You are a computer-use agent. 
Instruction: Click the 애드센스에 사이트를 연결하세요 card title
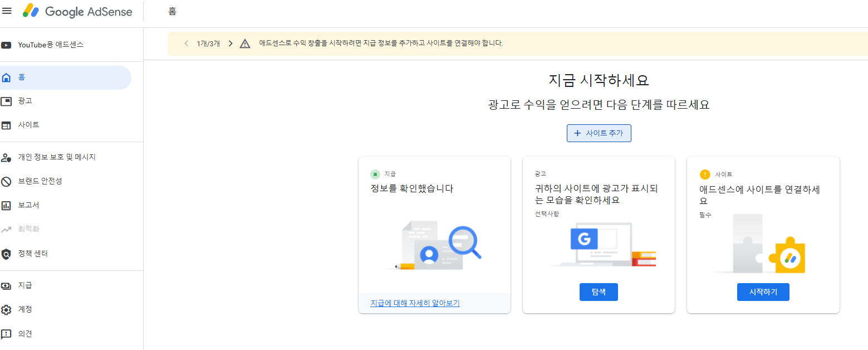click(759, 195)
